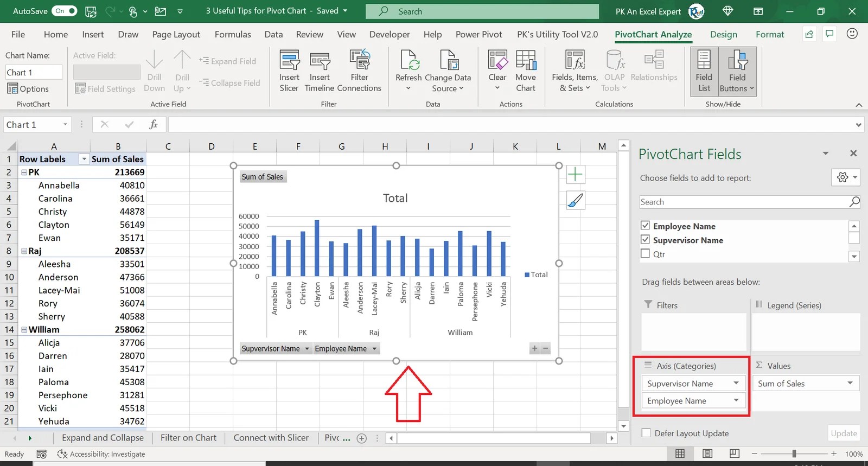Click the Save icon in title bar

click(91, 11)
